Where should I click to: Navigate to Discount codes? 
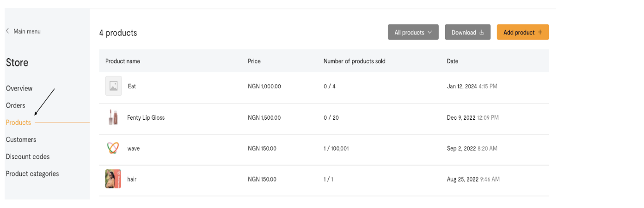pos(28,157)
